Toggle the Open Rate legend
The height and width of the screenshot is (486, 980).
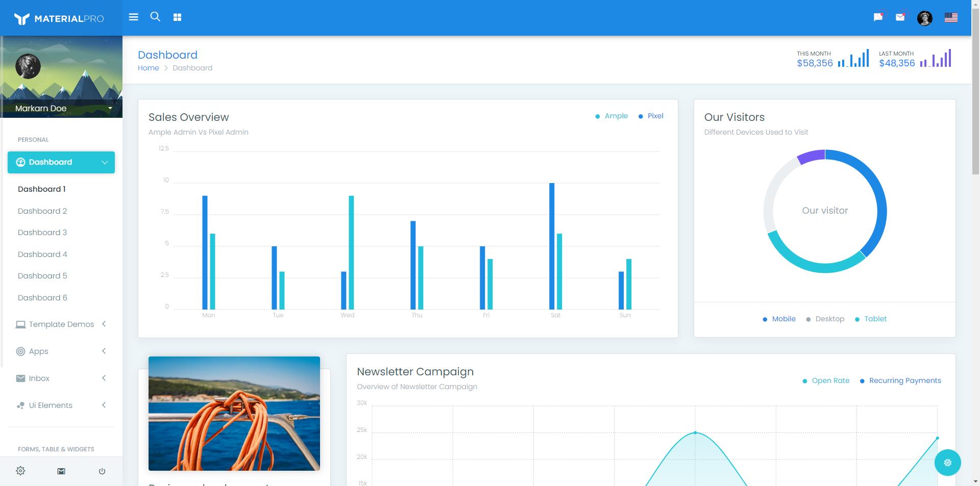pyautogui.click(x=826, y=381)
